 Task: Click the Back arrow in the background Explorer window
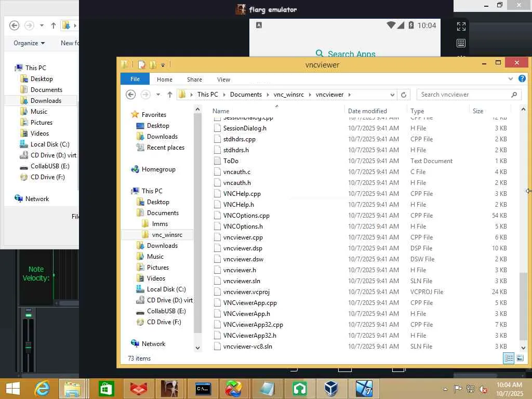click(x=14, y=25)
